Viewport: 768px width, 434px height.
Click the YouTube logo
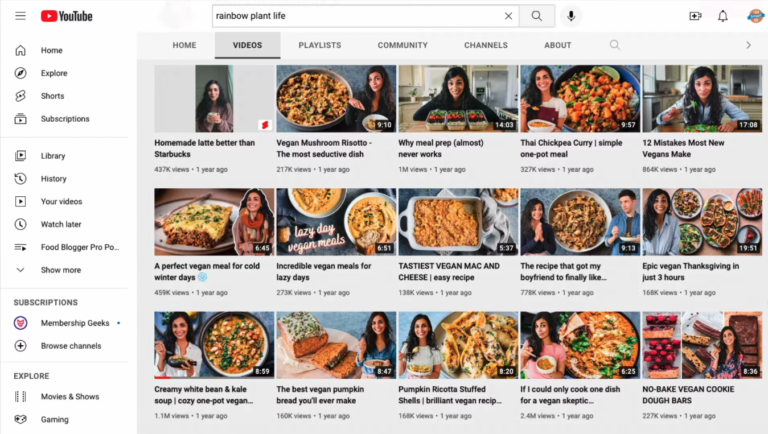pyautogui.click(x=67, y=16)
